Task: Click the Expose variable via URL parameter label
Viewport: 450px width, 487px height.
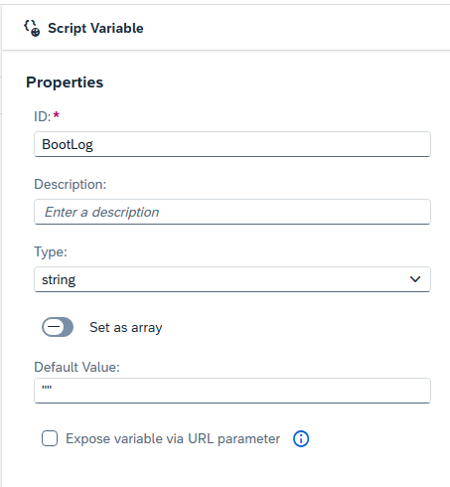Action: click(173, 439)
